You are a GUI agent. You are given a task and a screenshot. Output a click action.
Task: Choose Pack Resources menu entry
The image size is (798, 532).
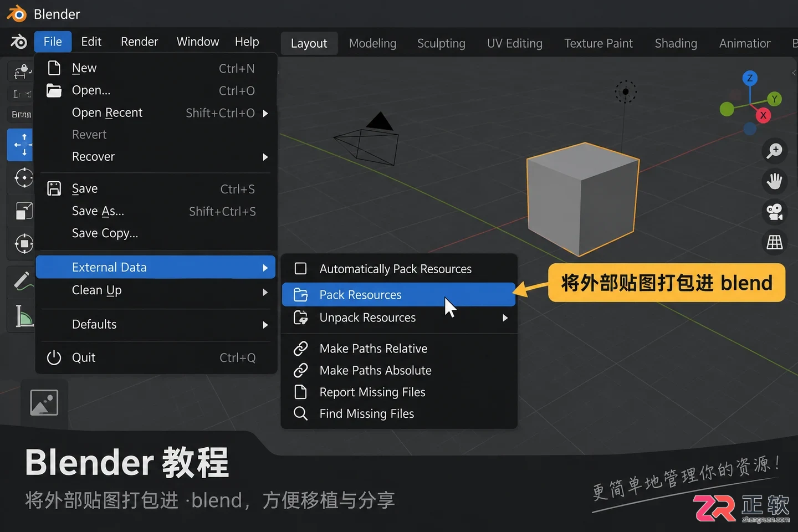click(399, 295)
